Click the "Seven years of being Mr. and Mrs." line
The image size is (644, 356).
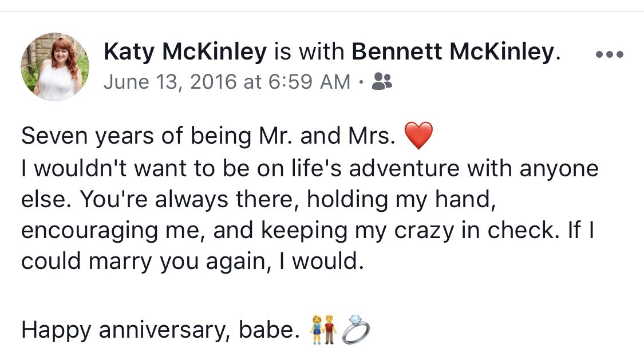click(208, 136)
